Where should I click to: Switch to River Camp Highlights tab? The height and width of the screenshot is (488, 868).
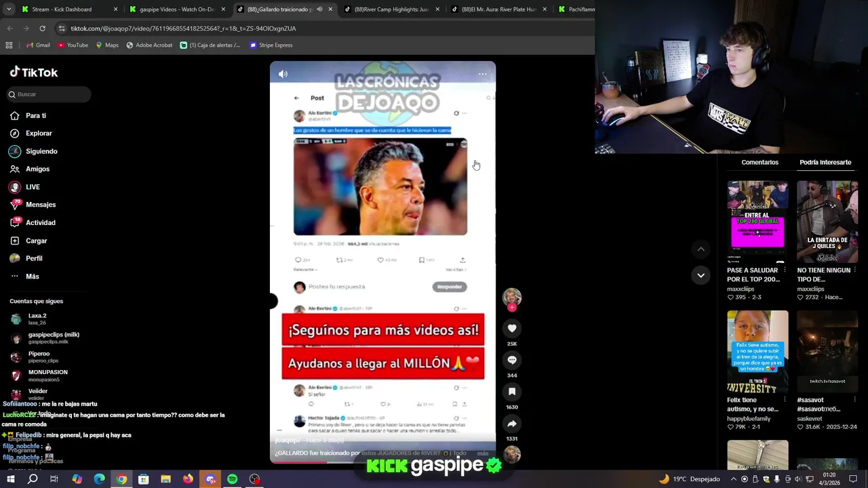point(392,9)
